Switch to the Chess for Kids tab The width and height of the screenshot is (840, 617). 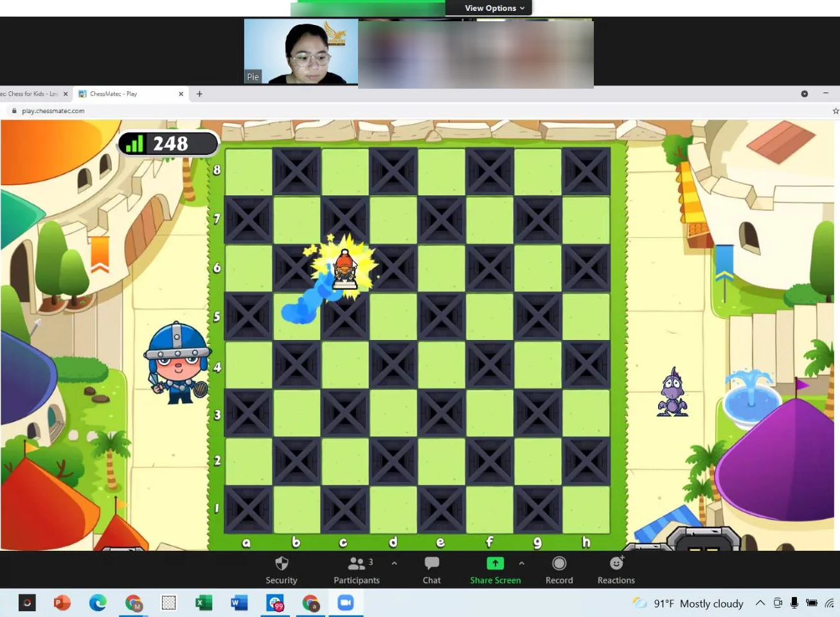(32, 93)
